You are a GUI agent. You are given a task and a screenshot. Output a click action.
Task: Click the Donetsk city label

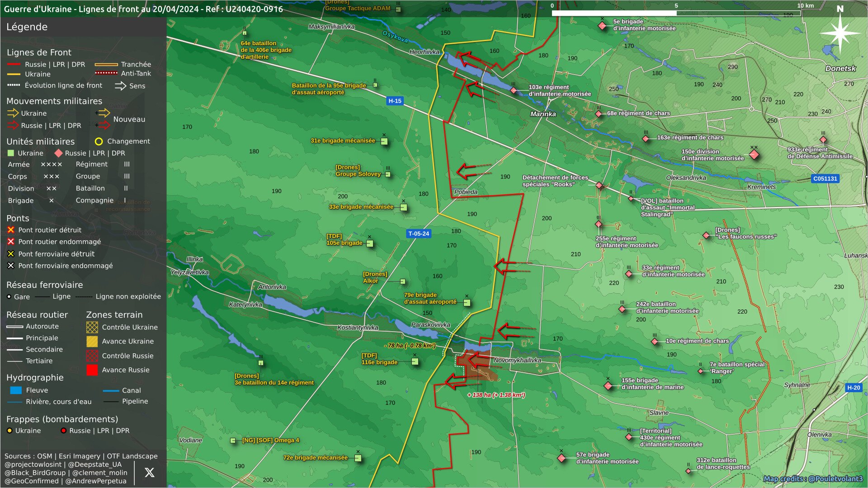(x=840, y=68)
